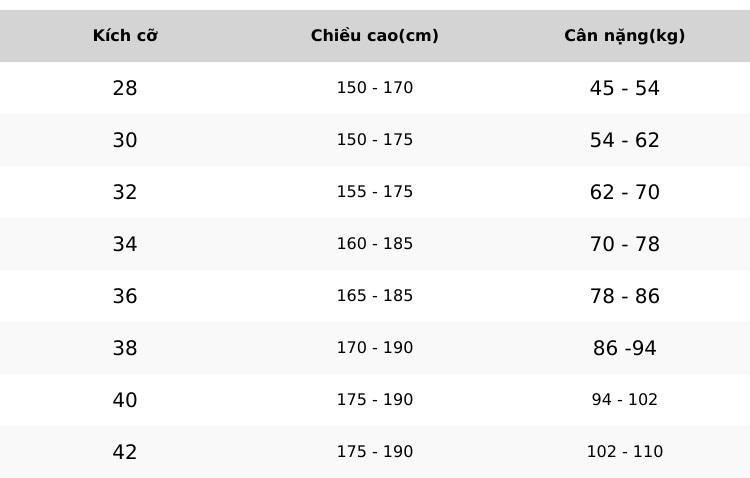The width and height of the screenshot is (750, 478).
Task: Click weight value 78 - 86
Action: tap(624, 296)
